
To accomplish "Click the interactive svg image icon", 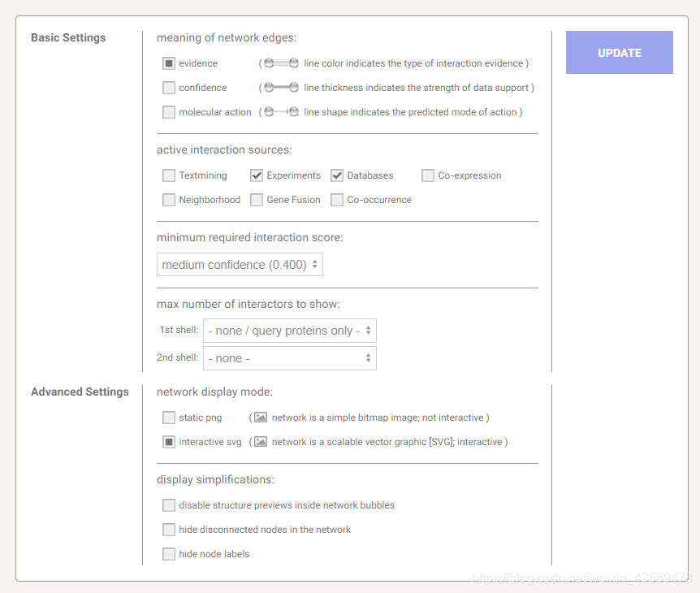I will pyautogui.click(x=261, y=442).
